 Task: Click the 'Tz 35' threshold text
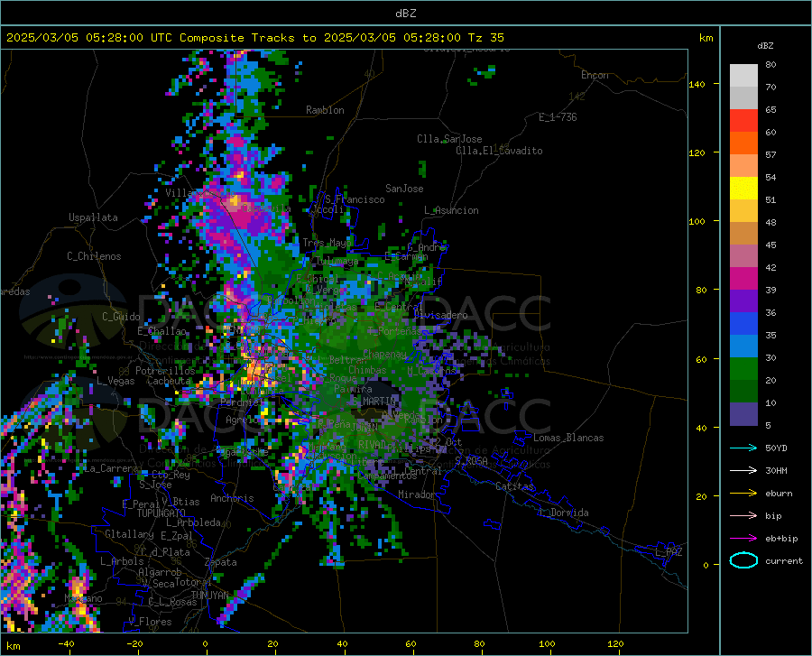pyautogui.click(x=485, y=38)
